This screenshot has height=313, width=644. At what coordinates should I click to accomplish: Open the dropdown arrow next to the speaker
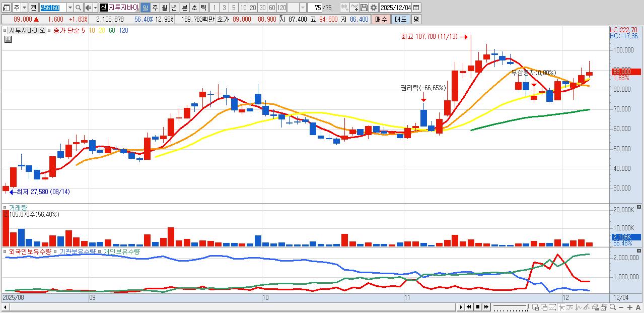[95, 8]
